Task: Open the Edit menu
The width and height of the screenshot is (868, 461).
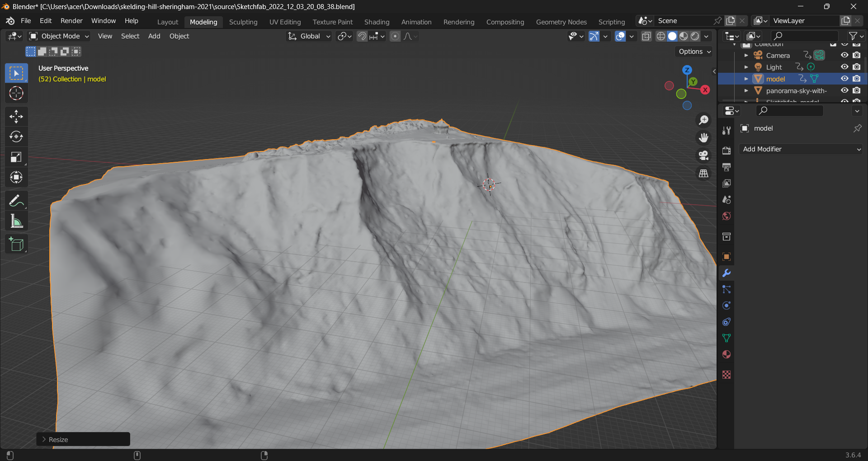Action: pos(46,21)
